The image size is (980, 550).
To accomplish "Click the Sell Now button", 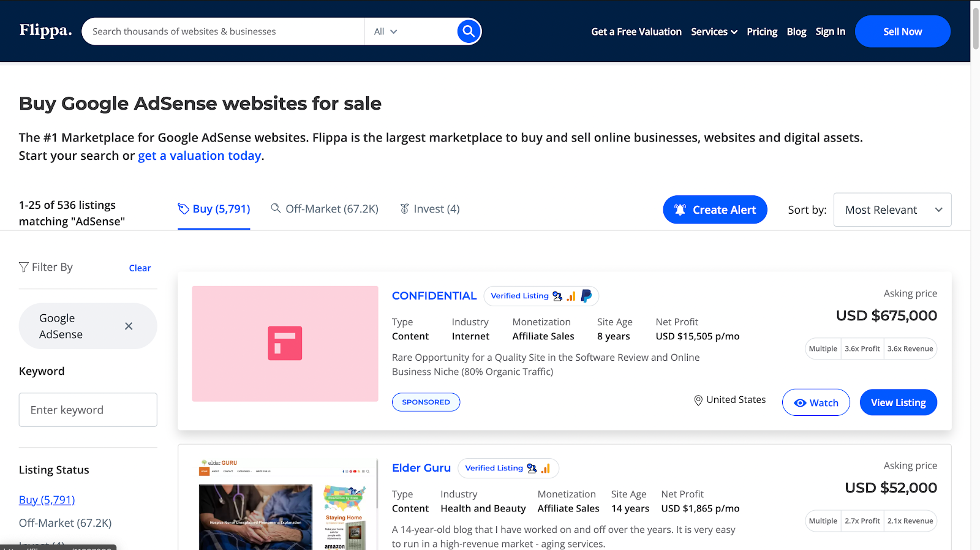I will point(903,31).
